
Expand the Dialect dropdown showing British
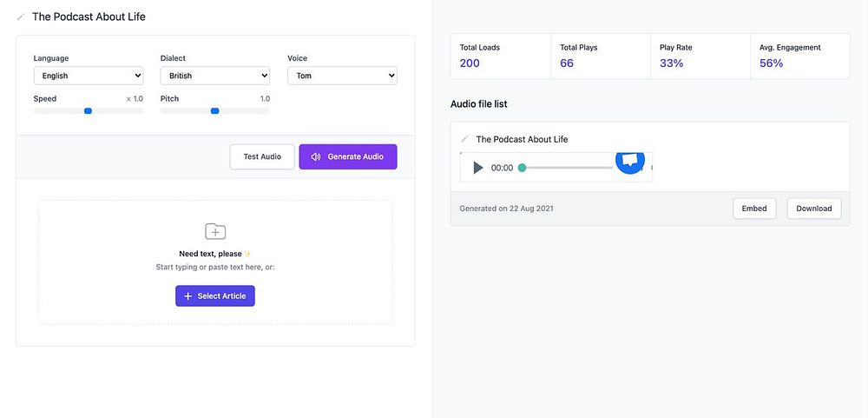point(215,76)
